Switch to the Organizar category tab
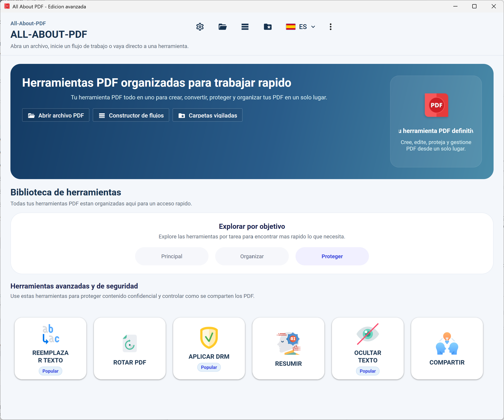 pos(252,256)
